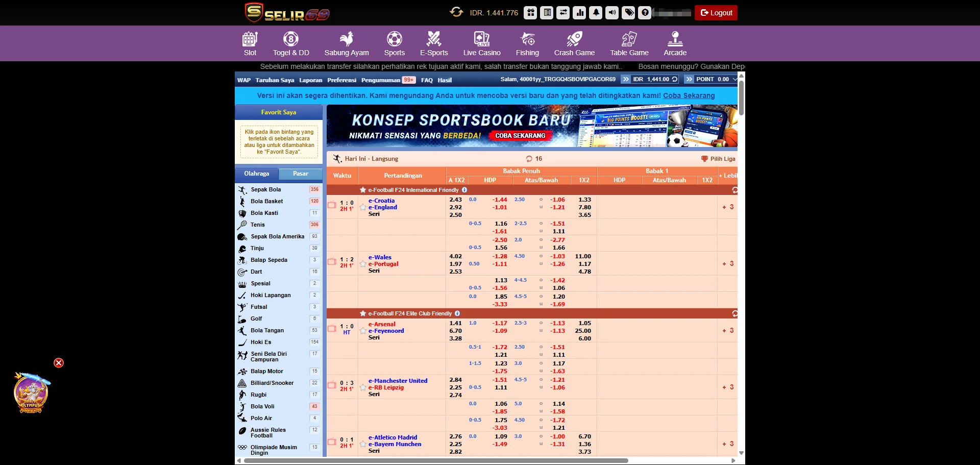Open the gift promotions icon in top toolbar
Image resolution: width=980 pixels, height=465 pixels.
click(x=530, y=12)
